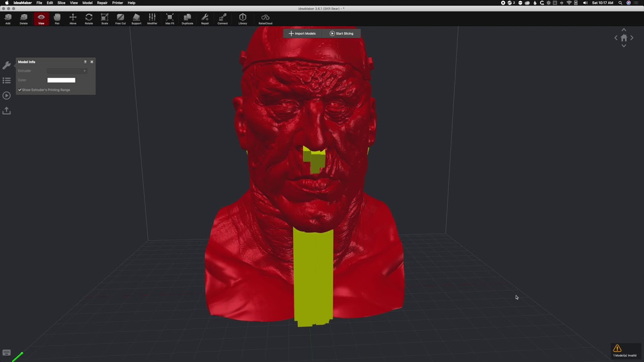Click the help question mark in Model Info
The height and width of the screenshot is (362, 644).
click(x=85, y=62)
